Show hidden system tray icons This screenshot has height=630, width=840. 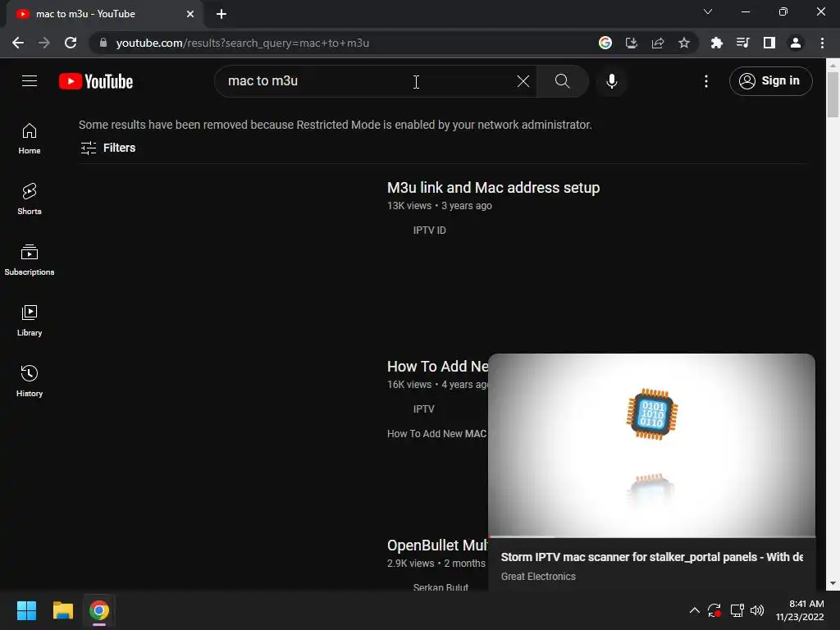click(x=694, y=610)
